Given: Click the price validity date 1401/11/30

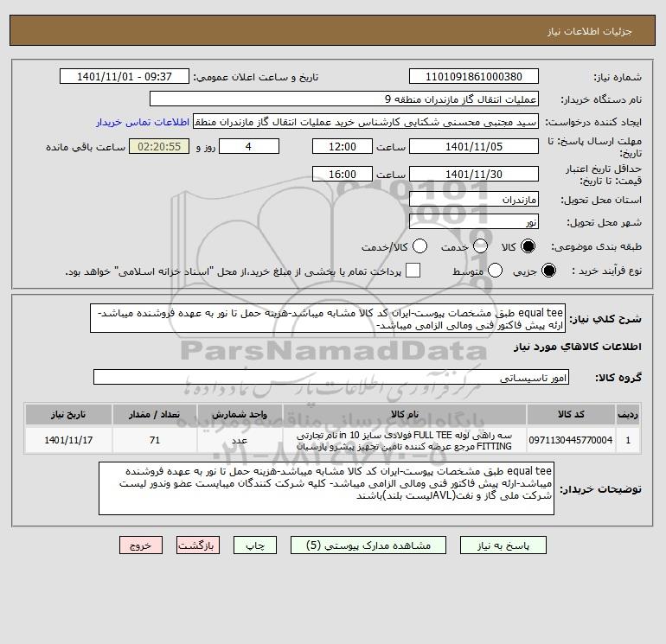Looking at the screenshot, I should pos(474,174).
